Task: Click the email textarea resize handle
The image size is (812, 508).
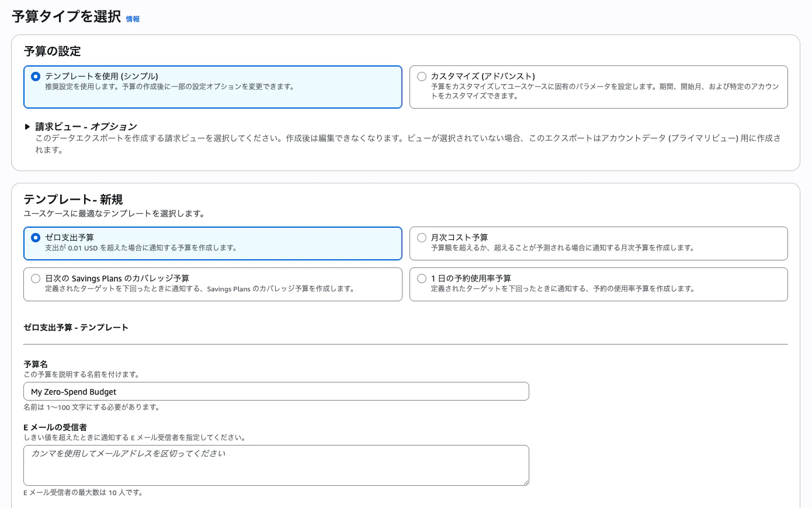Action: (x=526, y=483)
